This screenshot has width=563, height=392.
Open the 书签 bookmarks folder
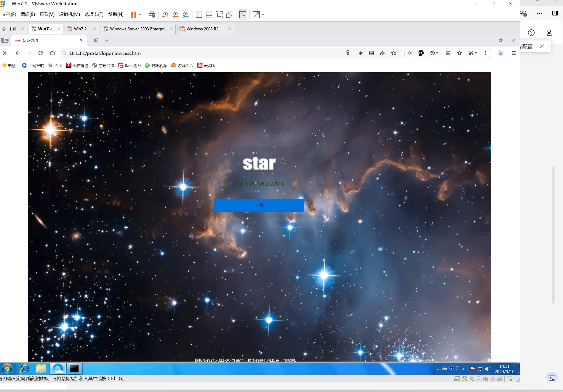[9, 65]
